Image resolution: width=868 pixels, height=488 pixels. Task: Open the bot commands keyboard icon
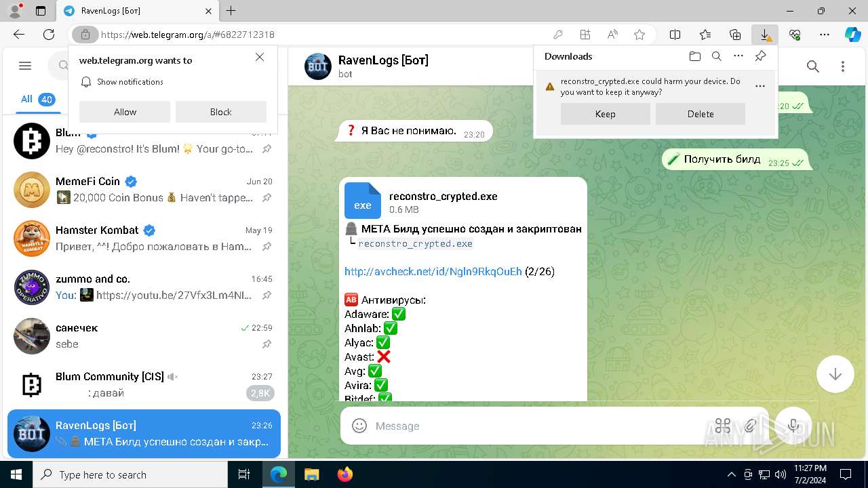[723, 426]
